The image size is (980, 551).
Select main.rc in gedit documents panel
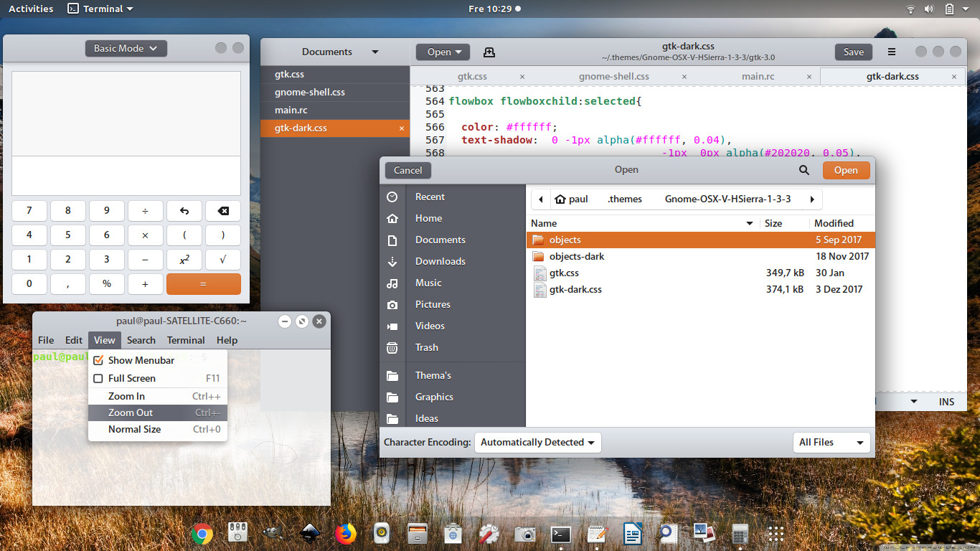coord(335,110)
